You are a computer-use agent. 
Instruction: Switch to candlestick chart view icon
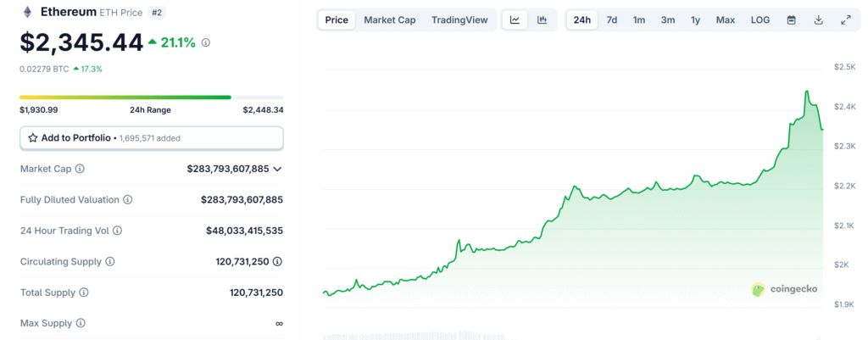pos(542,20)
